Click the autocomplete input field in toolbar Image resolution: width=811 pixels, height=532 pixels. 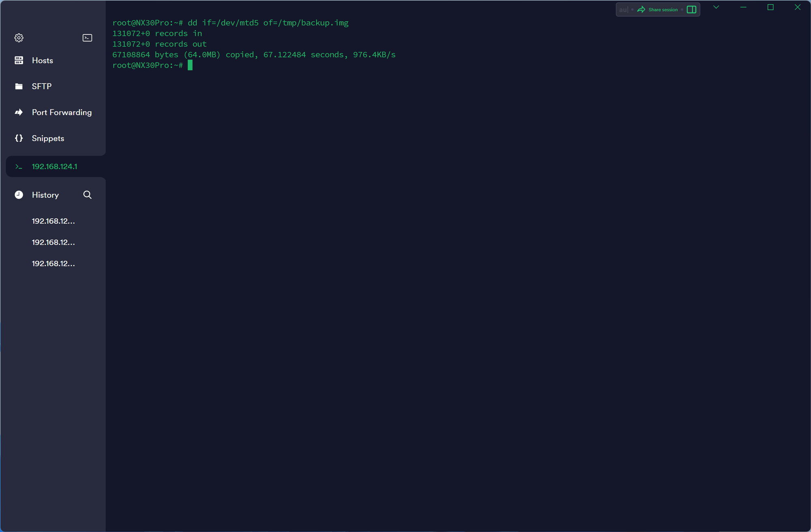click(623, 9)
